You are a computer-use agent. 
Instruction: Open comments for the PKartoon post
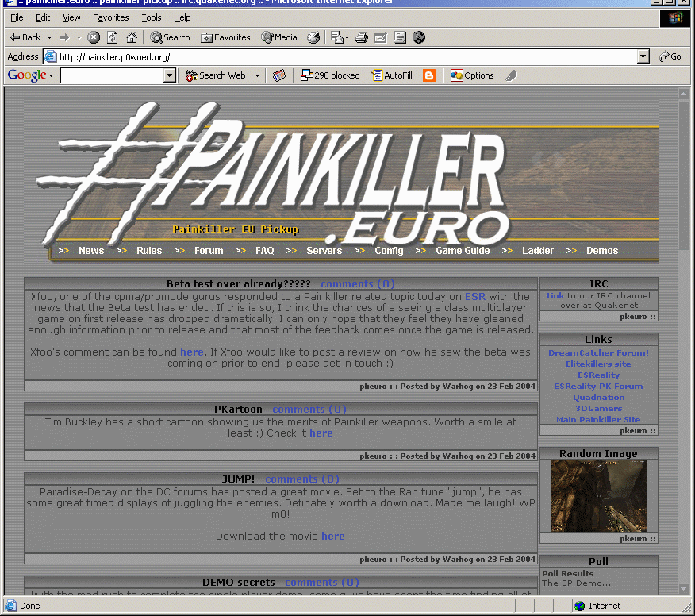coord(309,410)
